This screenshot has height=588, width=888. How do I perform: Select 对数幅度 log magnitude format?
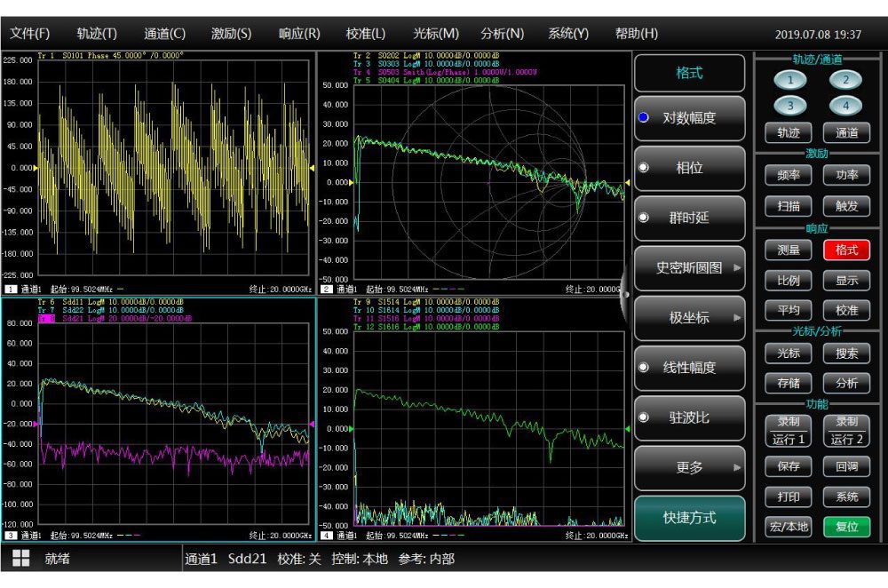point(689,118)
